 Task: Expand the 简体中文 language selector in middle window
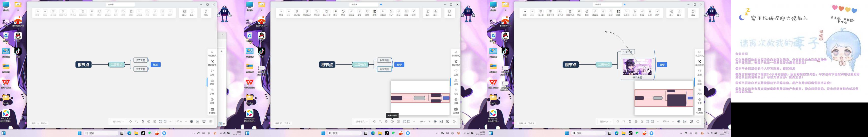[362, 121]
